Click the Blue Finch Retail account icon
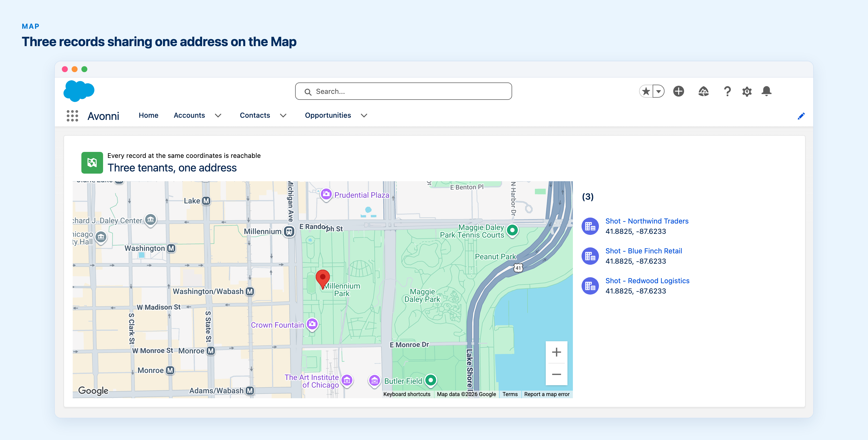Viewport: 868px width, 440px height. pos(590,256)
